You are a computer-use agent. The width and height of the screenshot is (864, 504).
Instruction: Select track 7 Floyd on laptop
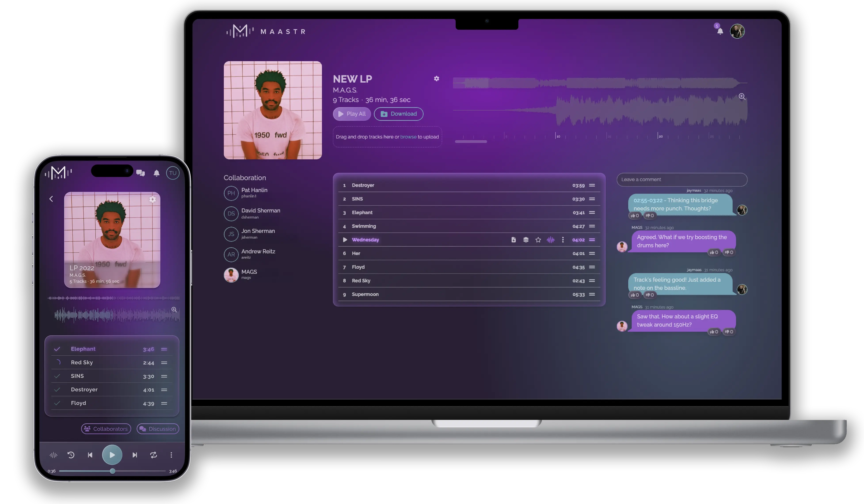(469, 267)
